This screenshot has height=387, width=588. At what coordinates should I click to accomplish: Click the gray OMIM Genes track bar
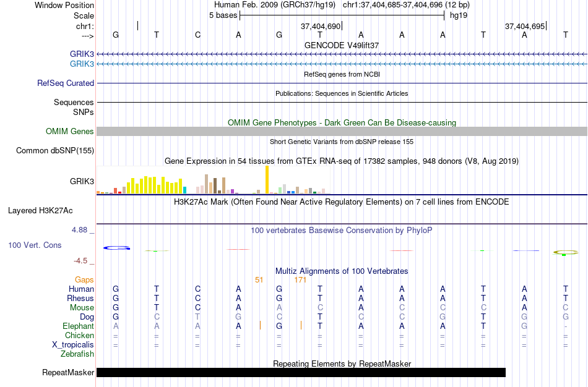point(342,131)
